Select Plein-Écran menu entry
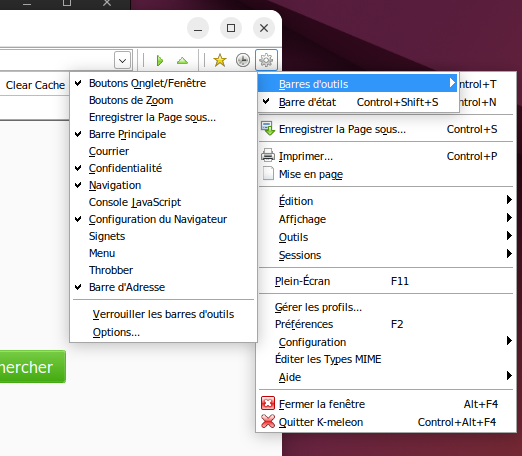 386,281
